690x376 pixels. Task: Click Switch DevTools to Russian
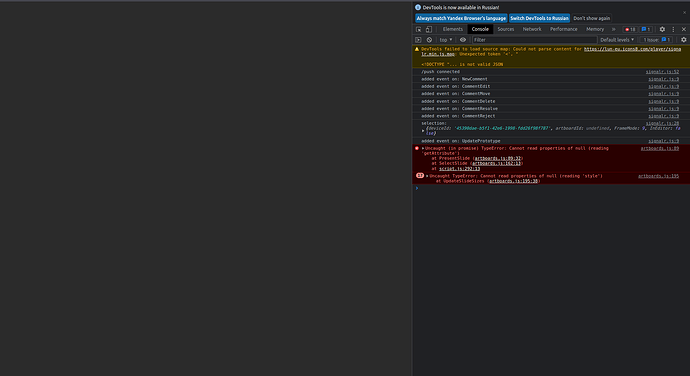pos(540,18)
